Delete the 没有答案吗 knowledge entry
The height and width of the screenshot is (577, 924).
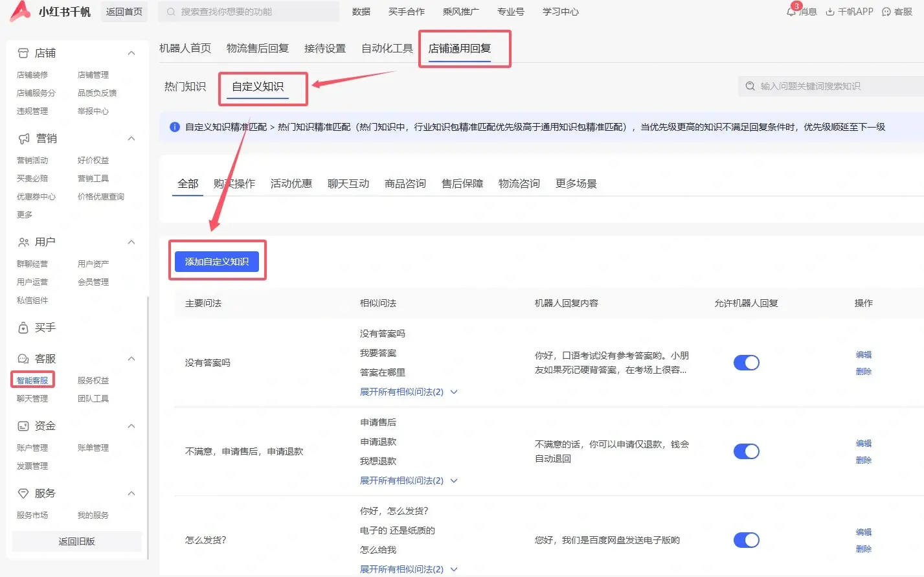pyautogui.click(x=864, y=372)
